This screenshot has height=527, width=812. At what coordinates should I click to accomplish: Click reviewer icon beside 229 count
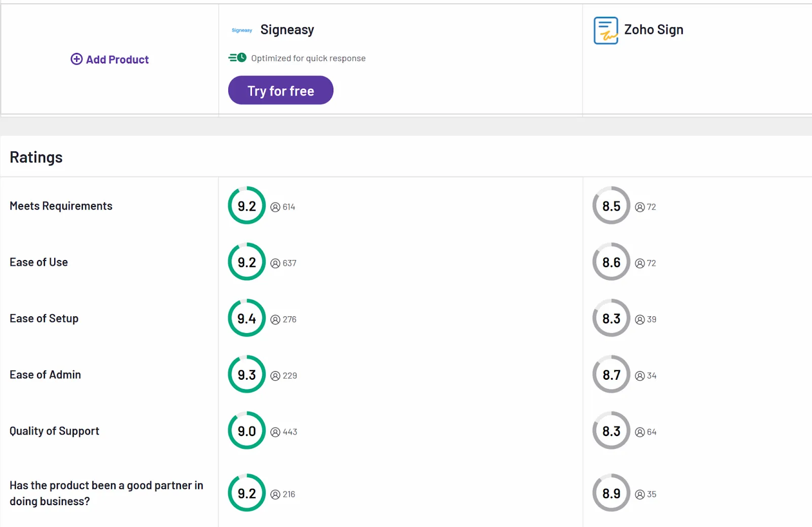pyautogui.click(x=276, y=376)
